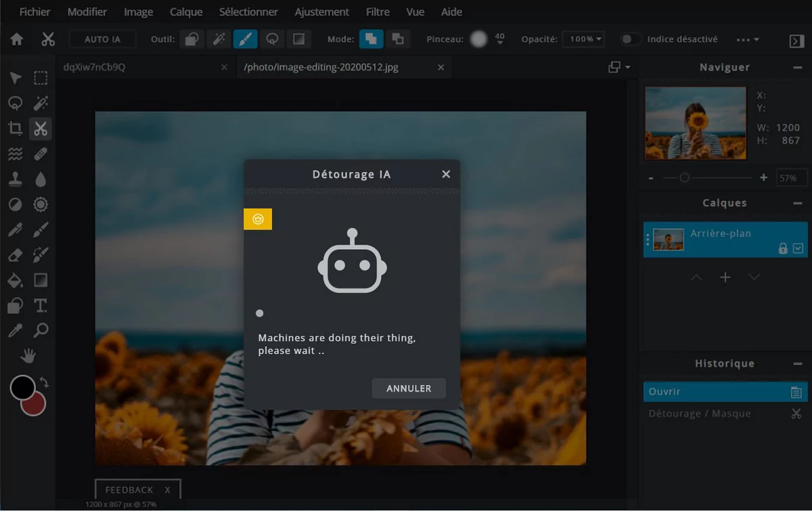Click the 57% zoom input field
This screenshot has height=511, width=812.
point(791,178)
